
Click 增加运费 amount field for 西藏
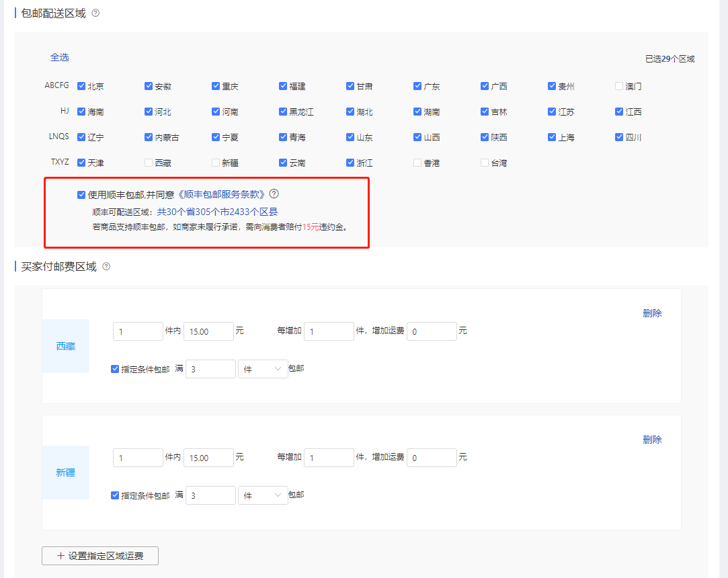pyautogui.click(x=432, y=331)
